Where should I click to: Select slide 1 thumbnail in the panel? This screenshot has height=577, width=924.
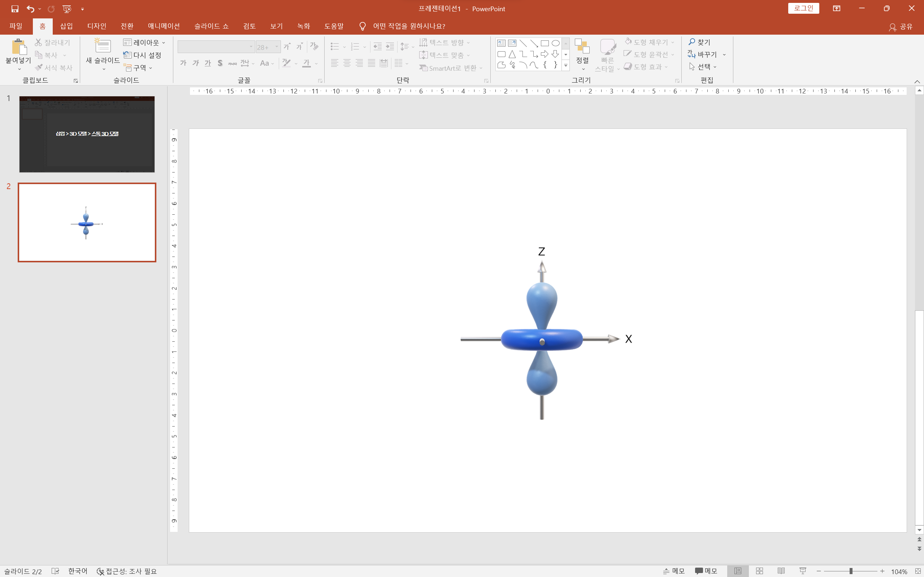click(87, 134)
